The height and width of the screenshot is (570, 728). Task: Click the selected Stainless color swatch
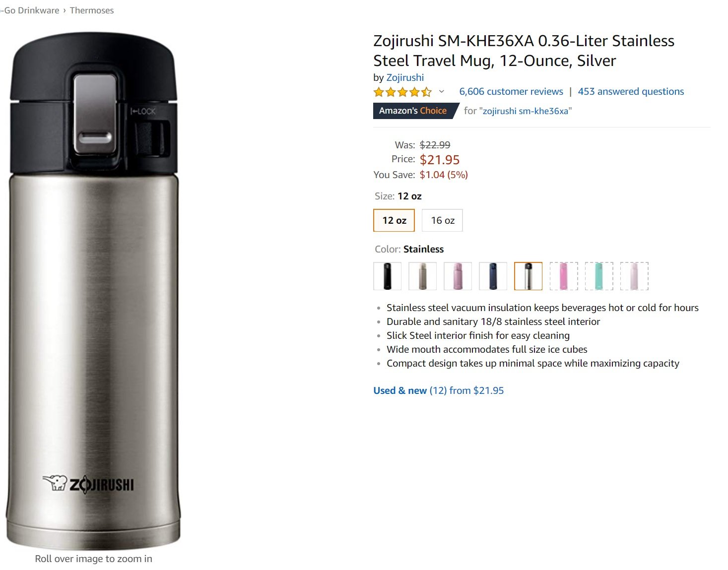click(x=528, y=276)
